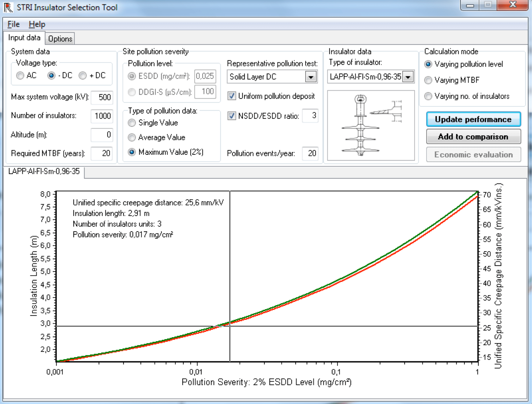Open Type of insulator dropdown

pyautogui.click(x=408, y=77)
